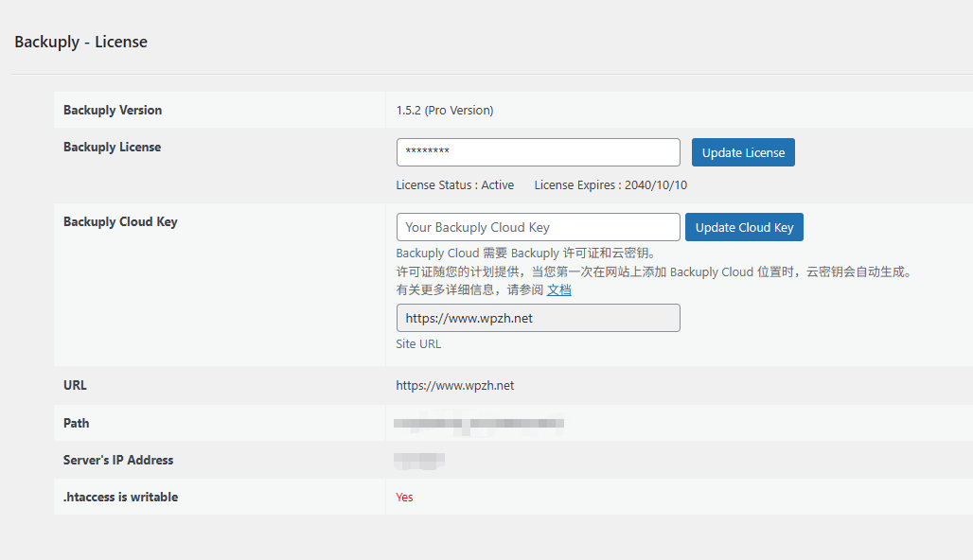This screenshot has height=560, width=973.
Task: Click the Update Cloud Key button
Action: (744, 227)
